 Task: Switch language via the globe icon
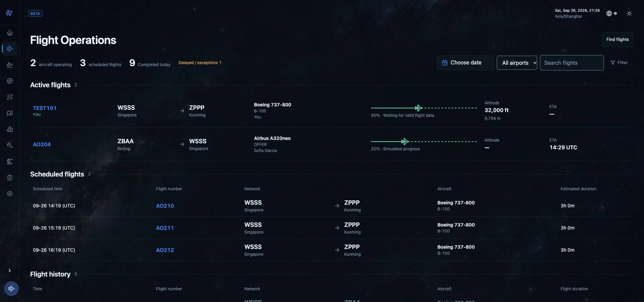[611, 13]
